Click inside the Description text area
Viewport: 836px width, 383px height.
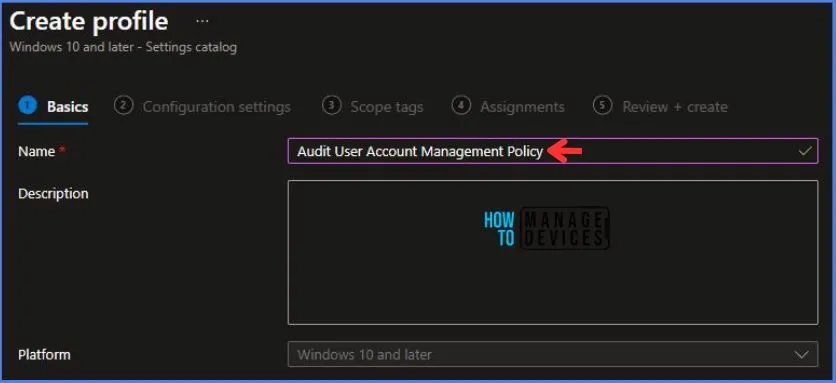(552, 252)
